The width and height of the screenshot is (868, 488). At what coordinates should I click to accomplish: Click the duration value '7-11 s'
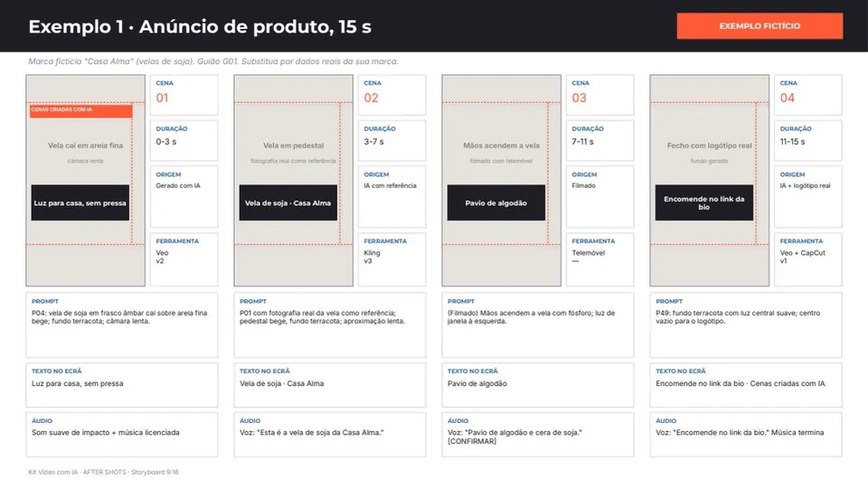[583, 142]
